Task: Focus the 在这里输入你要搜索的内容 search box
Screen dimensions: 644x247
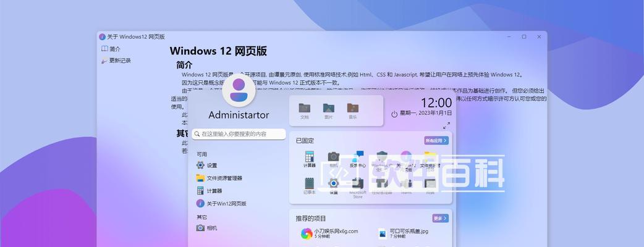Action: (239, 134)
